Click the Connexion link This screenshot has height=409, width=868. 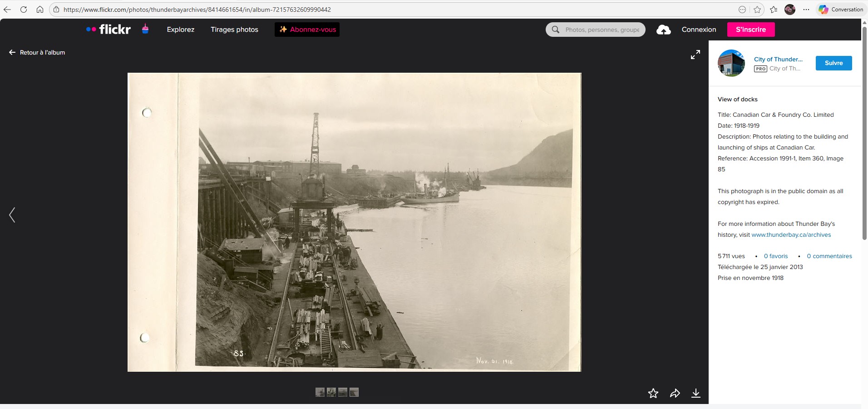click(699, 30)
